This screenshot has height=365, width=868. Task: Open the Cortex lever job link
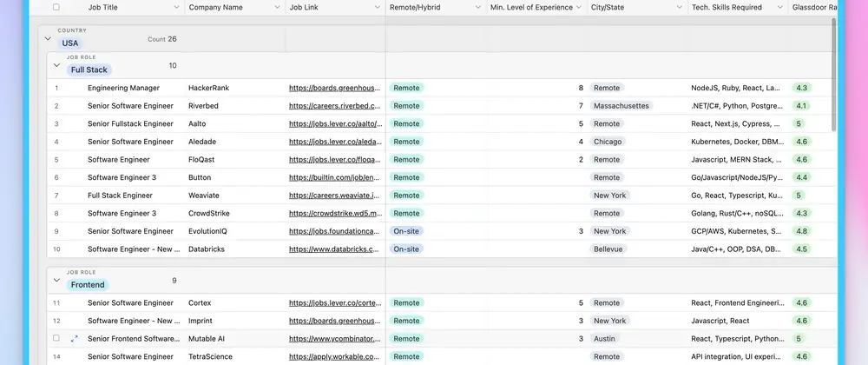click(335, 303)
